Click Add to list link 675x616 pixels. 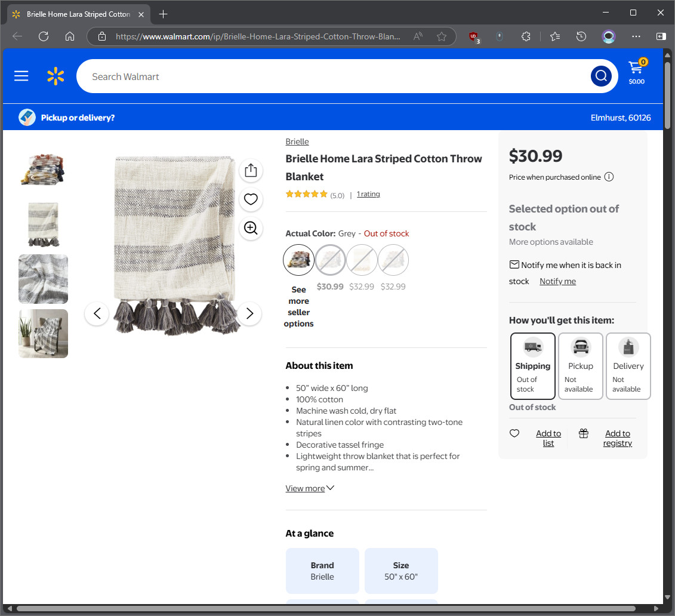click(x=548, y=438)
